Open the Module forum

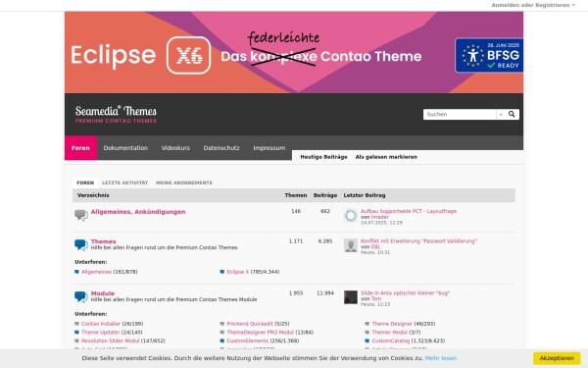pyautogui.click(x=102, y=293)
